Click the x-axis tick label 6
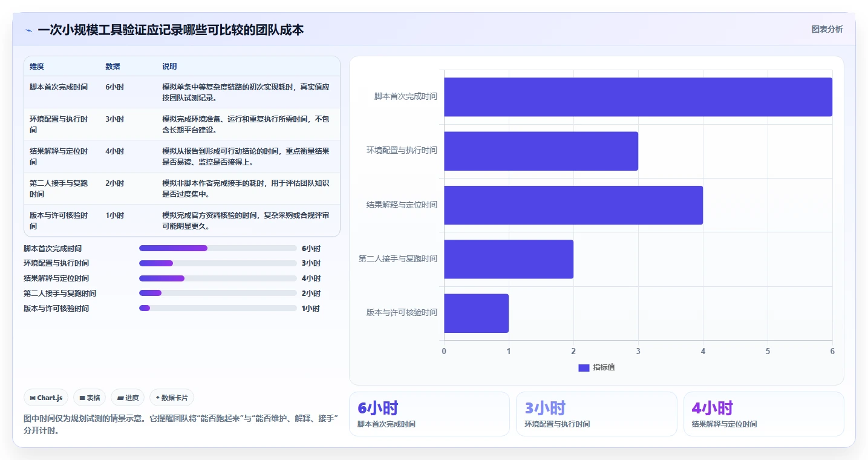The width and height of the screenshot is (868, 460). (832, 352)
